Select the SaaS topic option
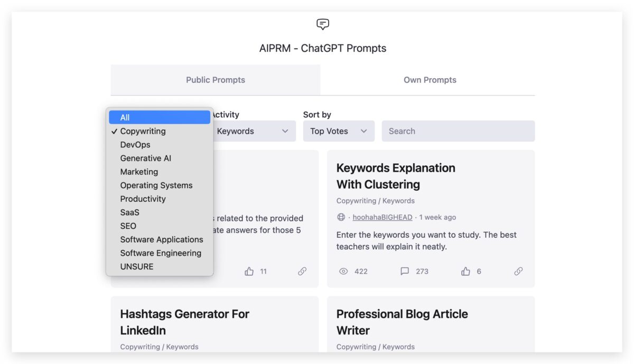Viewport: 634px width, 364px height. [160, 212]
